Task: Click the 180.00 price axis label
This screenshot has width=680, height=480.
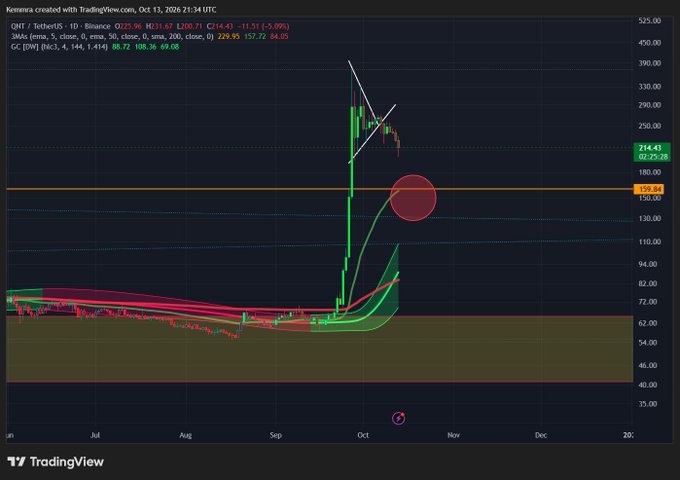Action: (650, 172)
